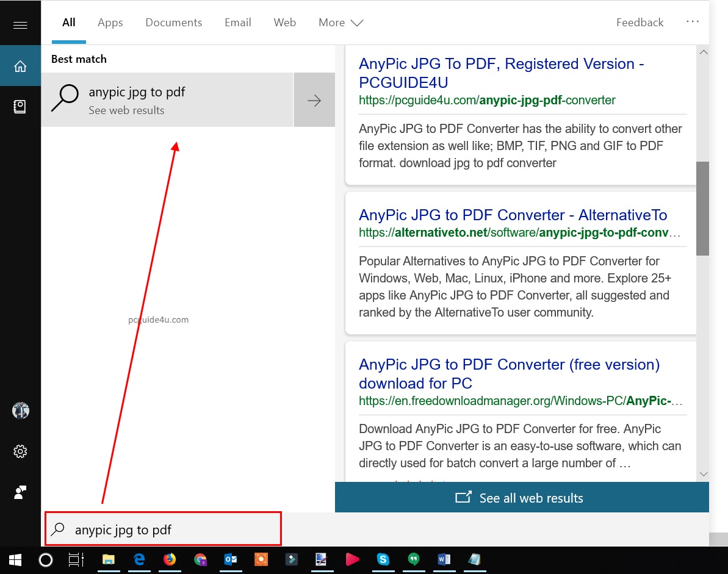Screen dimensions: 728x574
Task: Click See all web results button
Action: [x=521, y=498]
